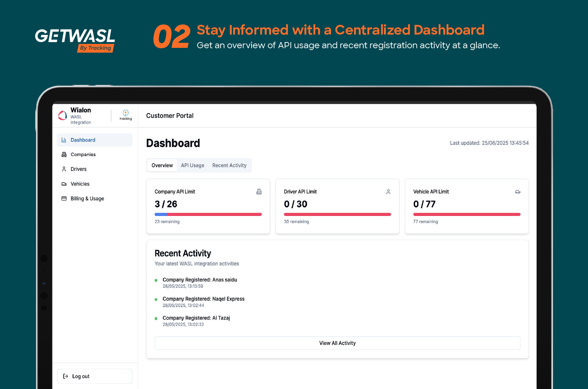
Task: Click the tracking brand icon
Action: click(126, 115)
